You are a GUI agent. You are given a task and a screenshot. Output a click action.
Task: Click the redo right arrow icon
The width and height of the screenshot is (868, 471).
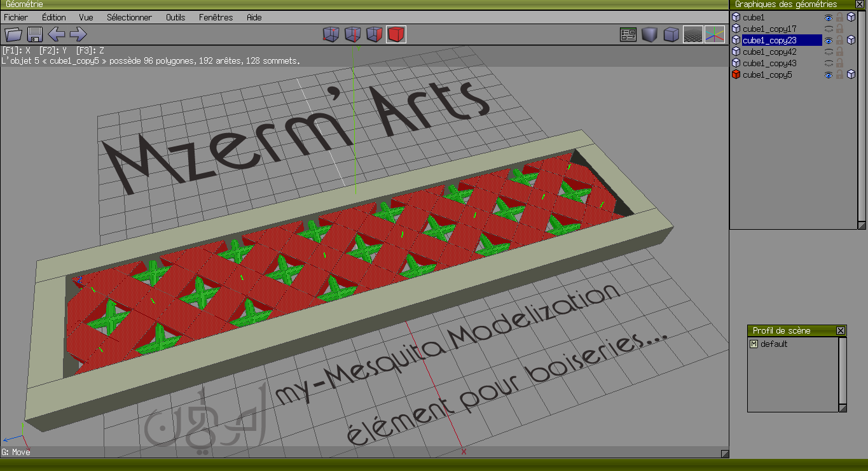(x=78, y=34)
